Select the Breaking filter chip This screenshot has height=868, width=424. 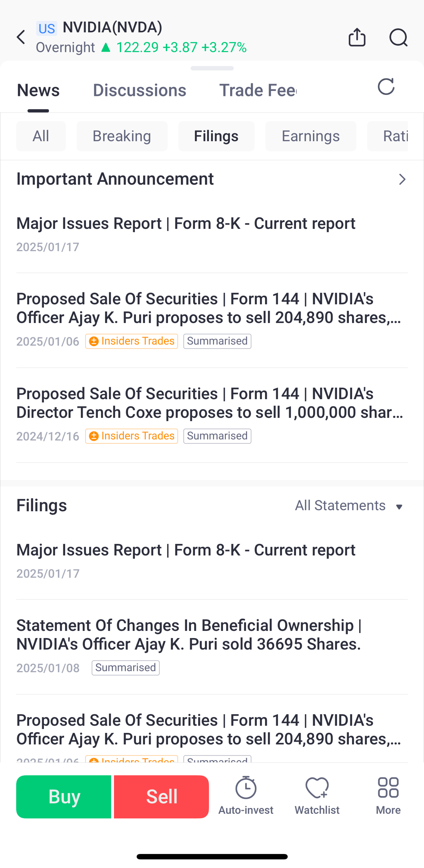pyautogui.click(x=122, y=136)
